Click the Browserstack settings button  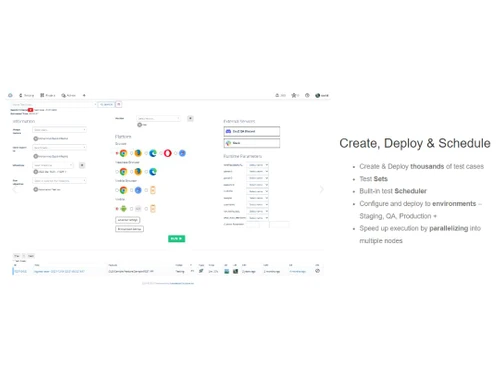click(x=129, y=229)
